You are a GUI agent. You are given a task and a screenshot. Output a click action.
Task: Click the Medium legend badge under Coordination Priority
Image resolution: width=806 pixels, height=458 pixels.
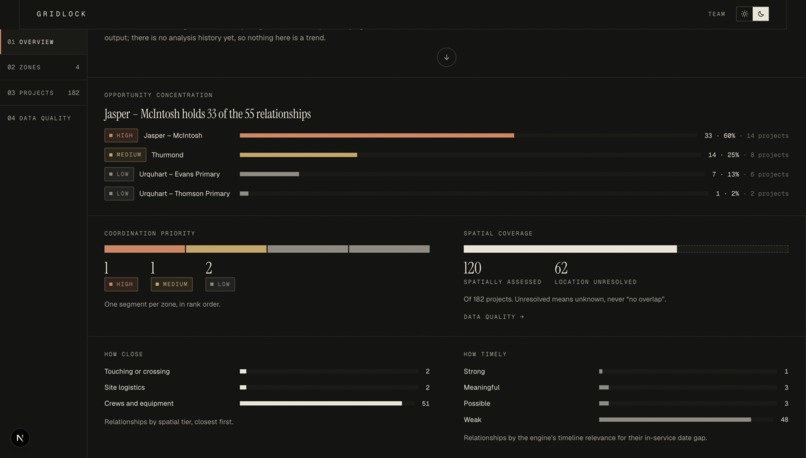click(172, 284)
